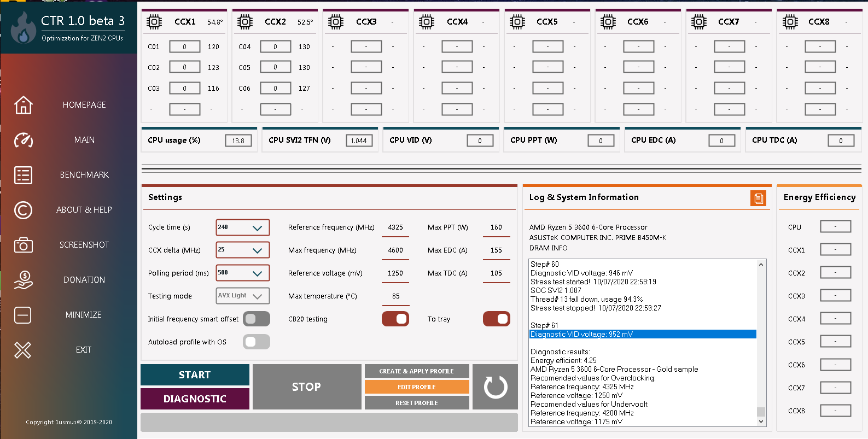Viewport: 868px width, 439px height.
Task: Click the About & Help copyright icon
Action: [x=23, y=210]
